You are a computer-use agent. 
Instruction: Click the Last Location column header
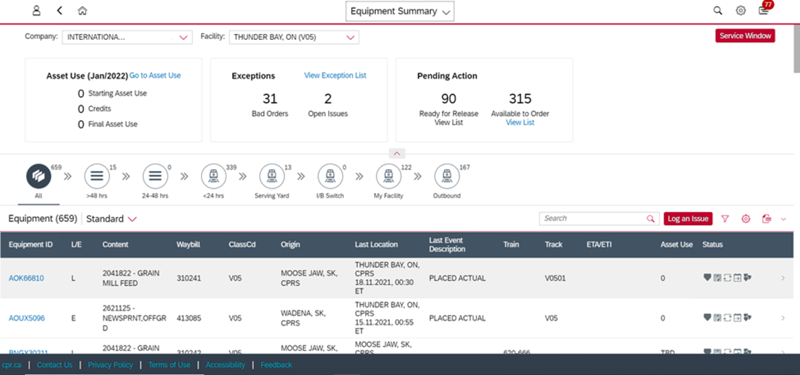(x=377, y=244)
